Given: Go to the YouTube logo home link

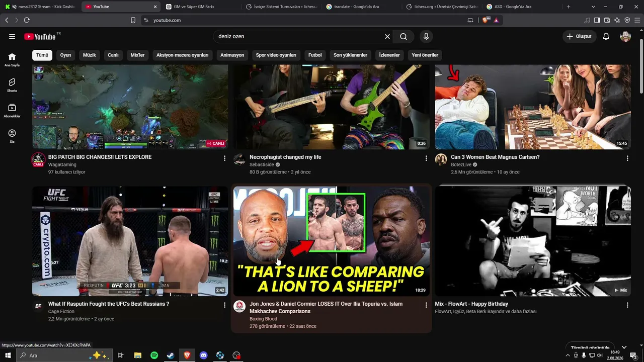Looking at the screenshot, I should pyautogui.click(x=40, y=37).
